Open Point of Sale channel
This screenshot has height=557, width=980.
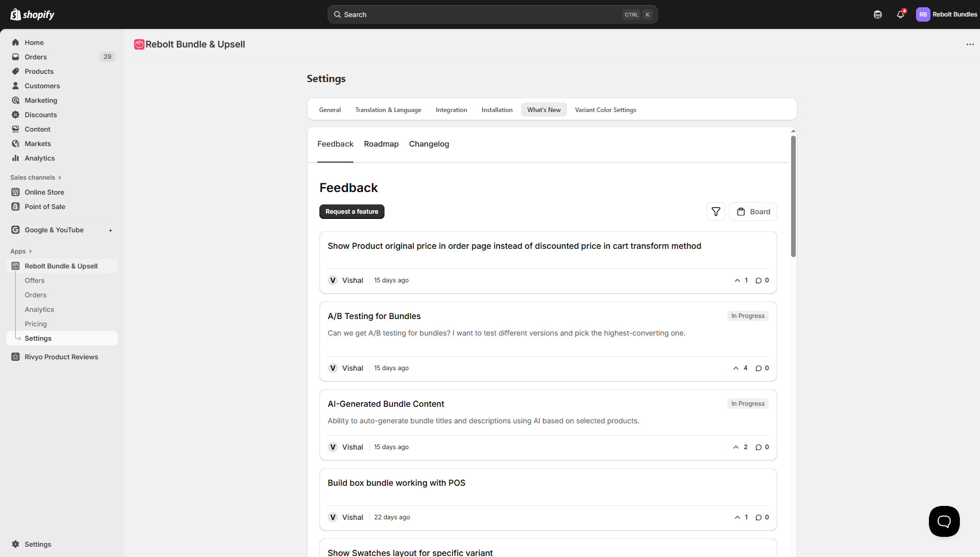62,206
